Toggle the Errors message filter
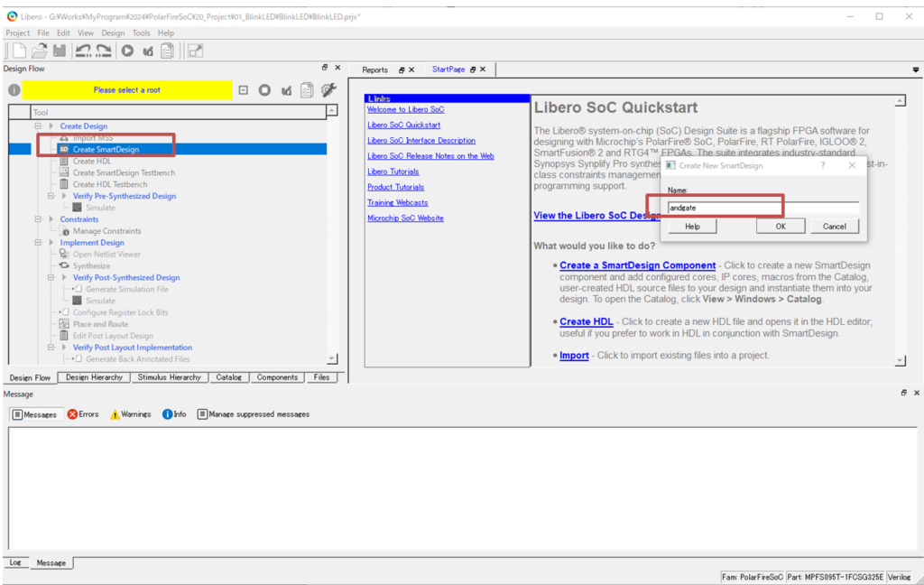Image resolution: width=924 pixels, height=585 pixels. [x=83, y=414]
